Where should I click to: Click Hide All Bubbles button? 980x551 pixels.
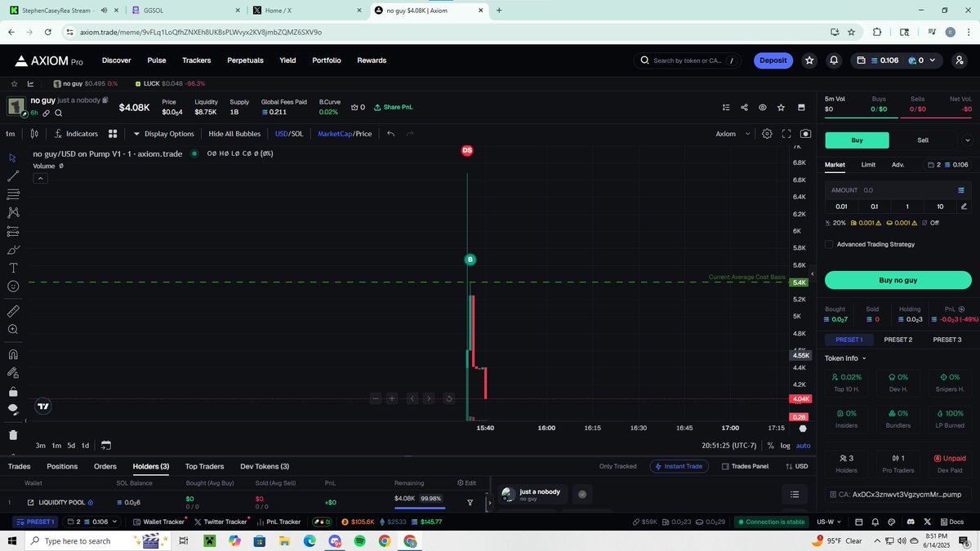[234, 134]
